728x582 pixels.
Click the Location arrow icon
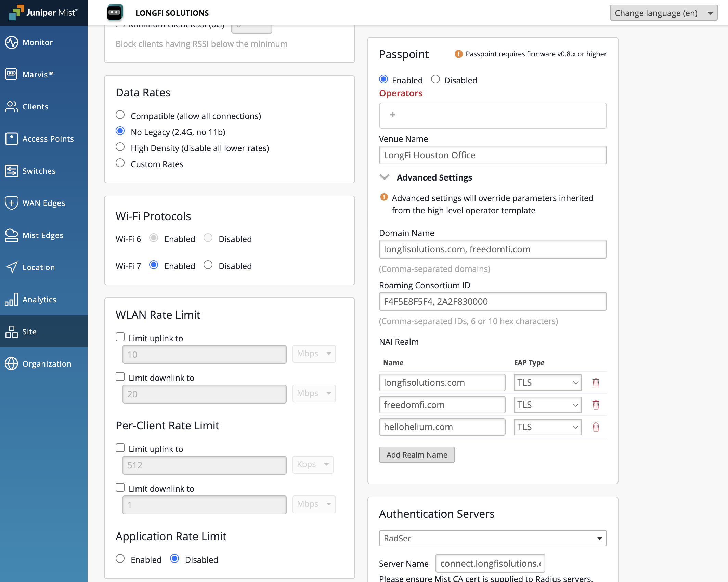tap(12, 267)
